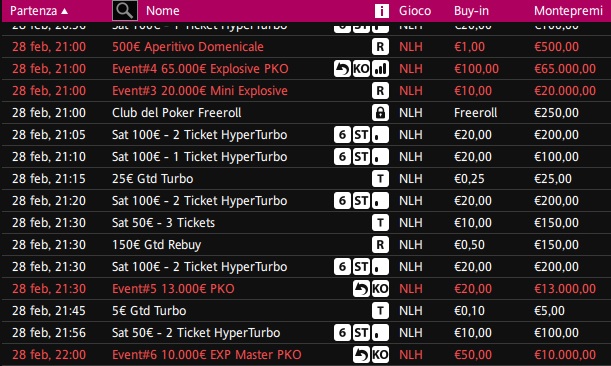Click the leaderboard bars icon on Event#4 row
The height and width of the screenshot is (366, 611).
380,69
